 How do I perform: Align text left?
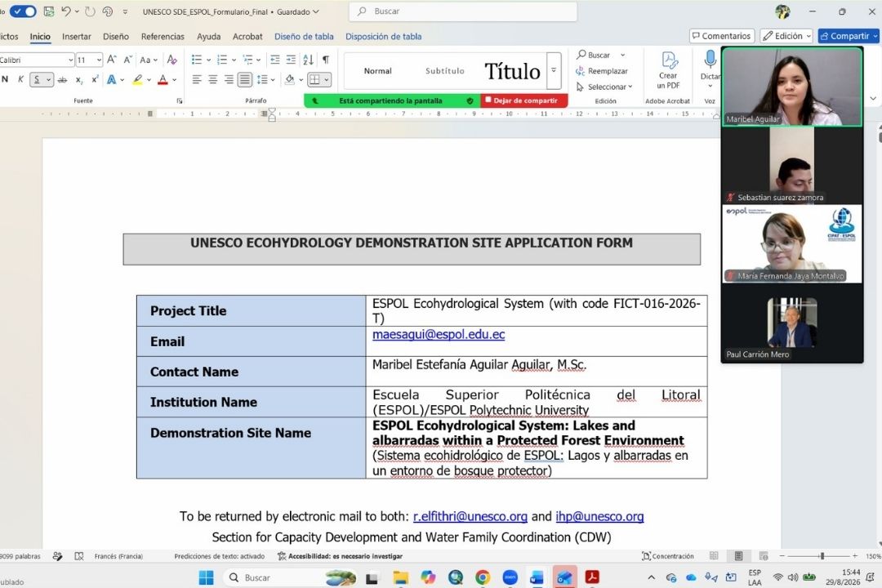pyautogui.click(x=196, y=79)
